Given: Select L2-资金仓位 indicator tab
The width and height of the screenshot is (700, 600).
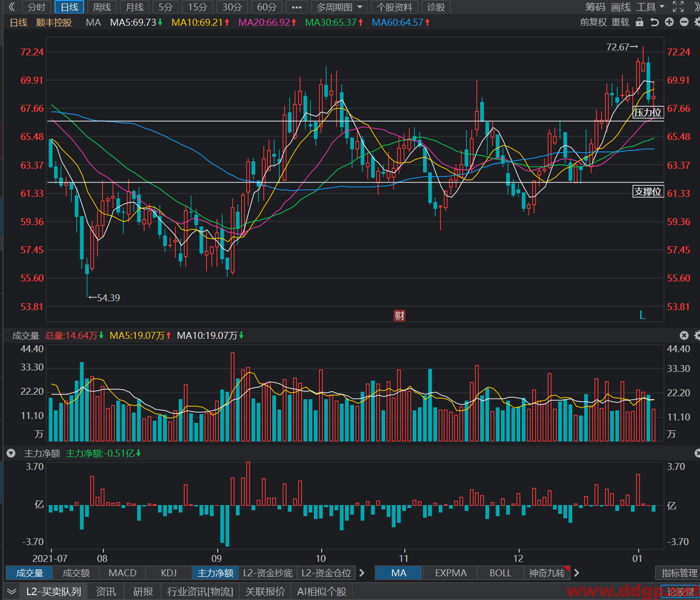Looking at the screenshot, I should pos(326,573).
